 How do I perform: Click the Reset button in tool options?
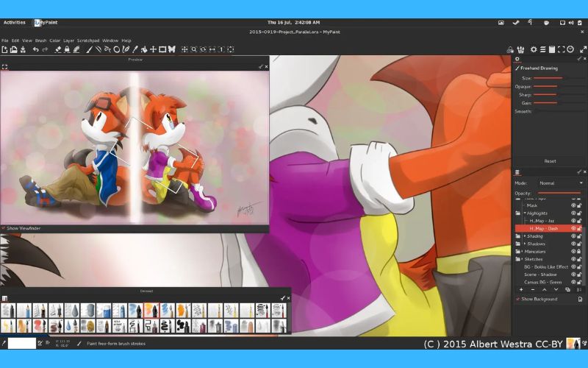(x=550, y=161)
